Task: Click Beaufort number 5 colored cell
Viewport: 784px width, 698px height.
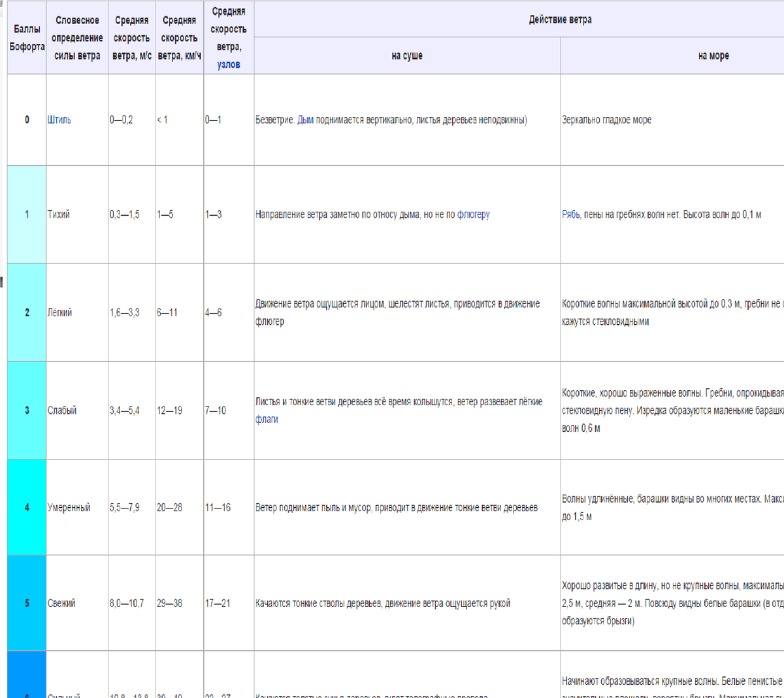Action: point(27,603)
